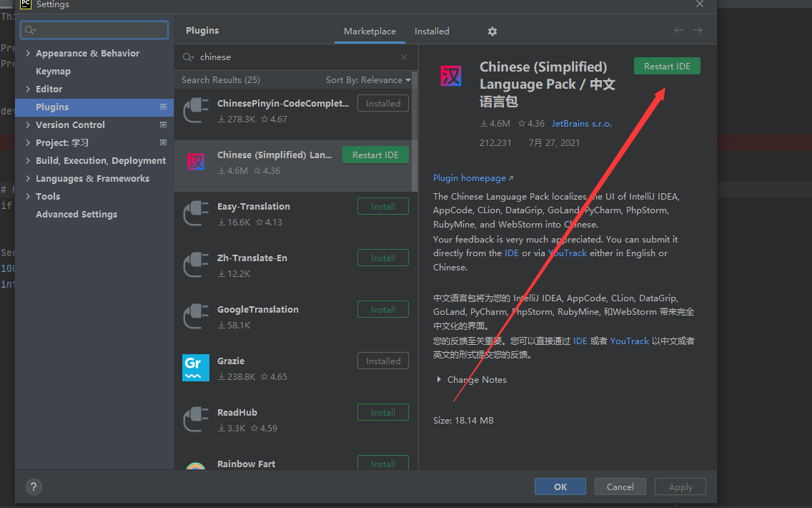Click ReadHub plugin icon
The width and height of the screenshot is (812, 508).
(x=196, y=419)
